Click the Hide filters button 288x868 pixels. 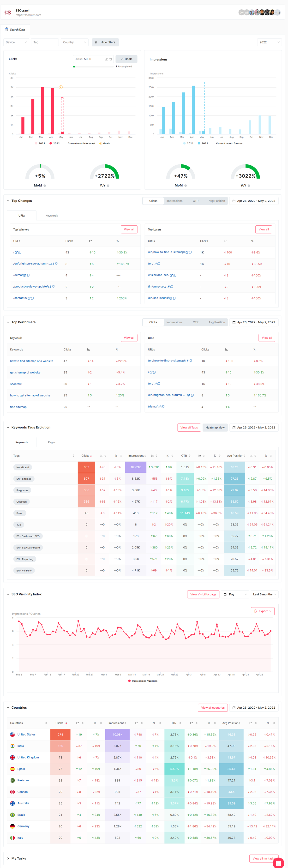pos(105,42)
